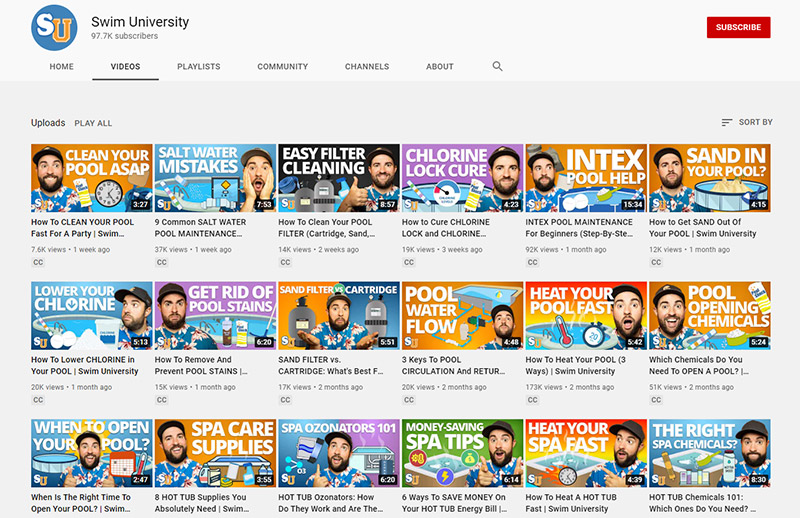Click CC badge under INTEX POOL HELP video
Viewport: 800px width, 518px height.
(x=533, y=262)
